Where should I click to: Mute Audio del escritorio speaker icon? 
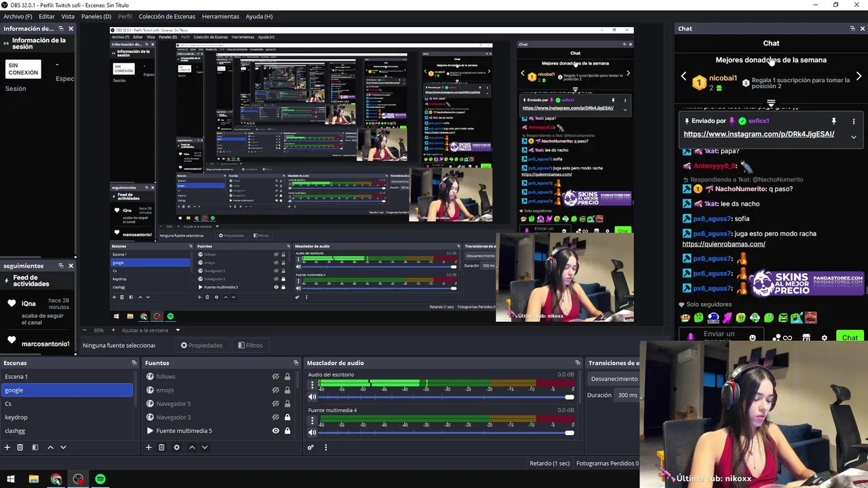pos(313,397)
